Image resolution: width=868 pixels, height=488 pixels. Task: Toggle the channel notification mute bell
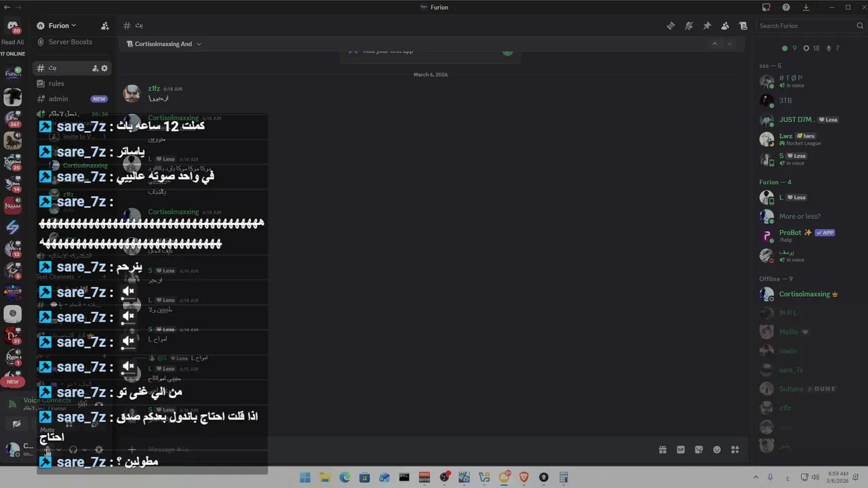pos(688,26)
